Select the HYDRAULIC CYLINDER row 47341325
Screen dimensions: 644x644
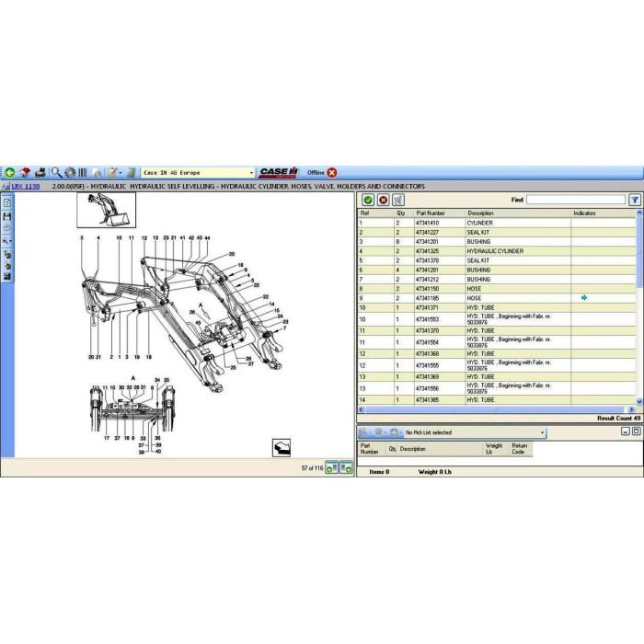click(497, 251)
